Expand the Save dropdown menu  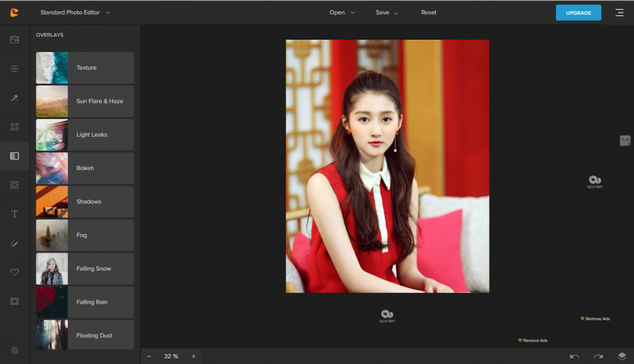[386, 12]
